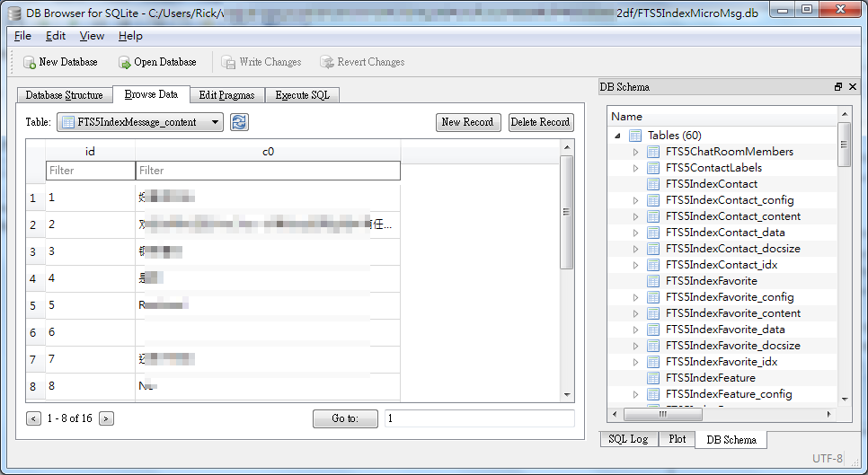Switch to the Plot tab
868x475 pixels.
click(x=677, y=439)
